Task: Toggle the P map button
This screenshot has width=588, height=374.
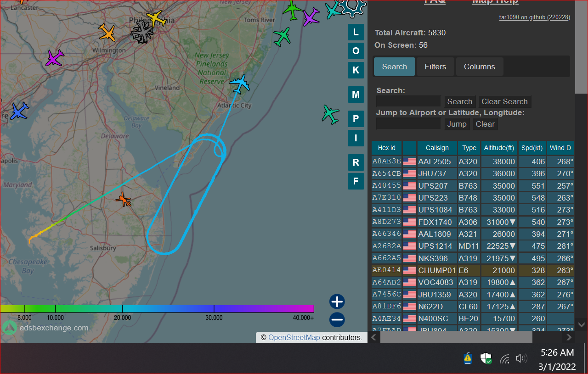Action: [x=356, y=119]
